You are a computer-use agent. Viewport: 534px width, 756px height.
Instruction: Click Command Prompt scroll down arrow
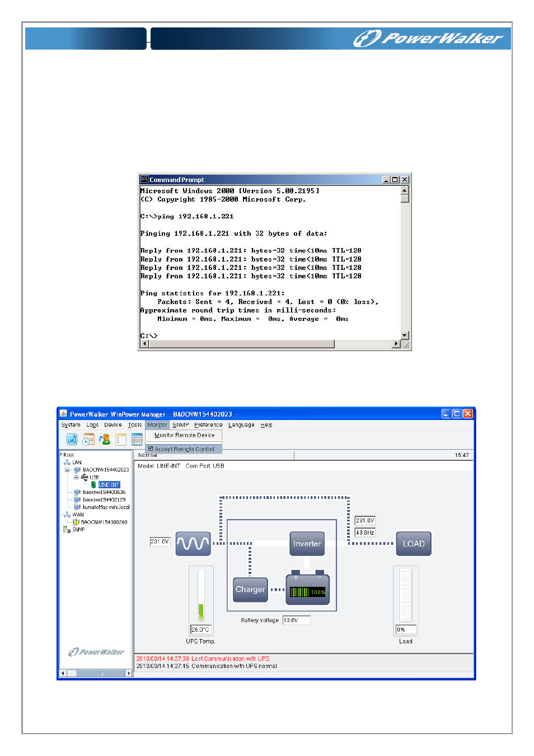point(405,335)
